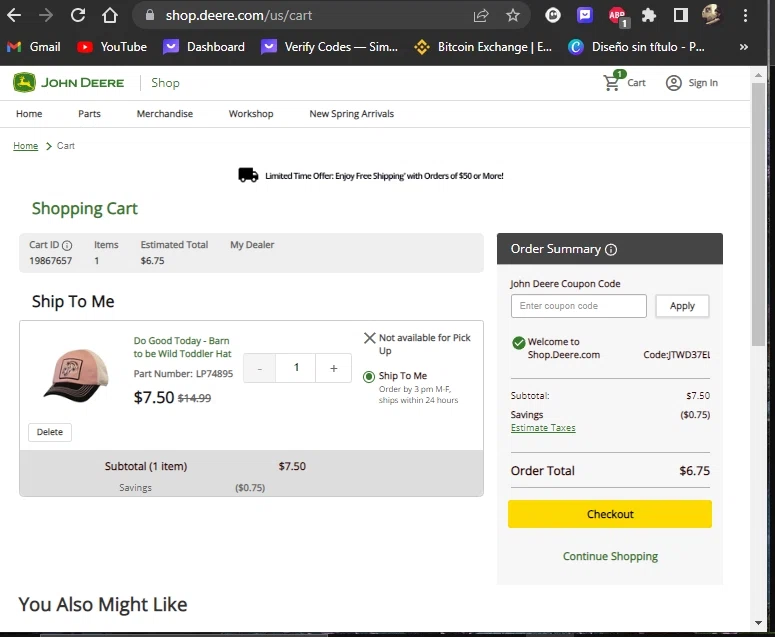This screenshot has width=775, height=637.
Task: Open the Chrome profile avatar
Action: tap(711, 15)
